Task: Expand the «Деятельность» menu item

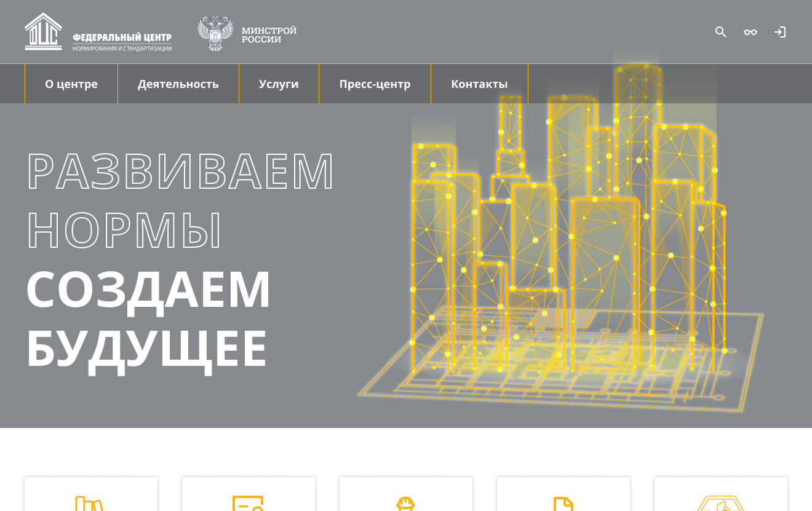Action: 178,84
